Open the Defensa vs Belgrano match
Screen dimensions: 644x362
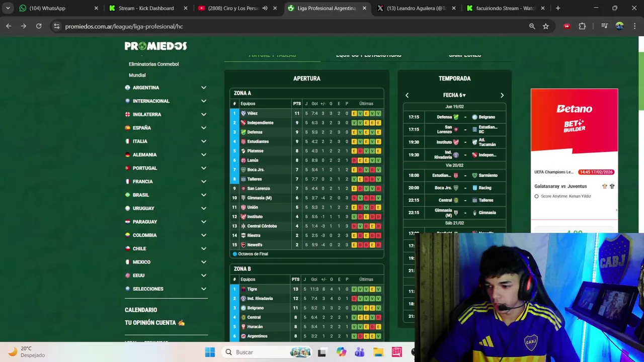tap(454, 117)
